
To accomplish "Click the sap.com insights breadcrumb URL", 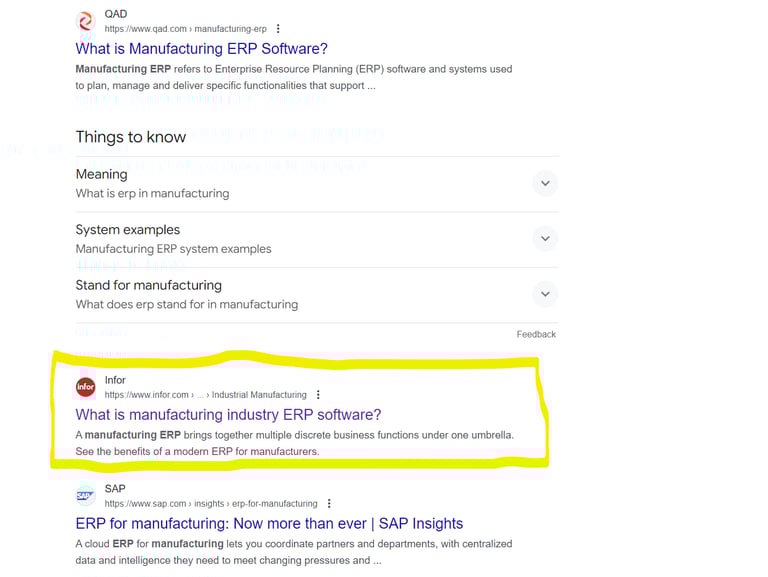I will click(210, 504).
